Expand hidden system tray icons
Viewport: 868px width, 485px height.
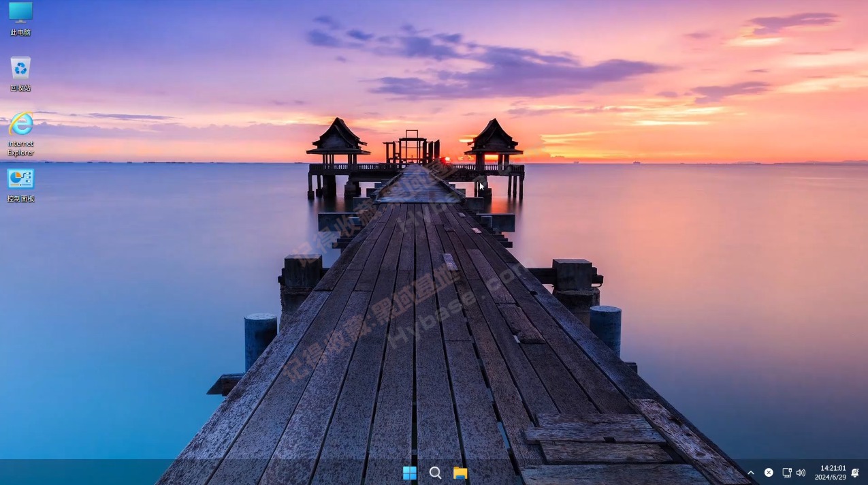(x=751, y=473)
